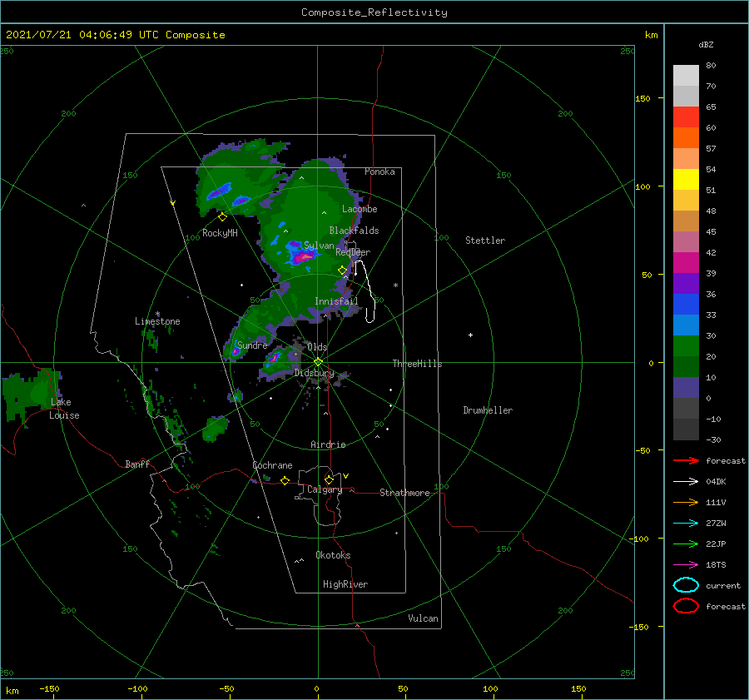Viewport: 749px width, 700px height.
Task: Click the Airdrie town label
Action: click(x=328, y=444)
